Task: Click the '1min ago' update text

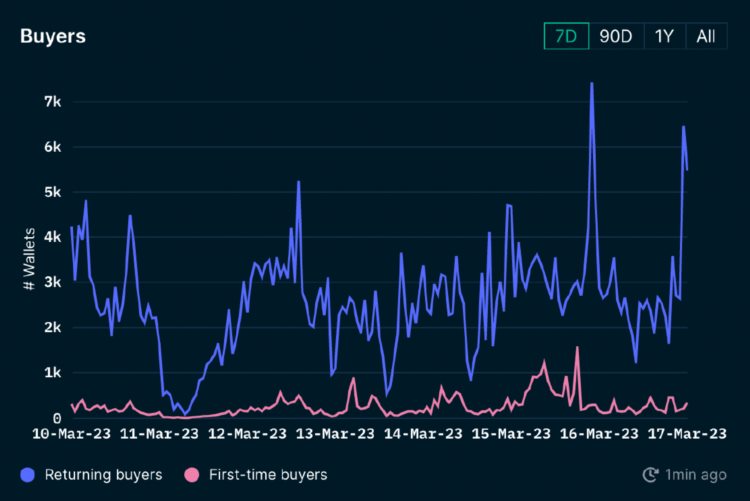Action: [697, 475]
